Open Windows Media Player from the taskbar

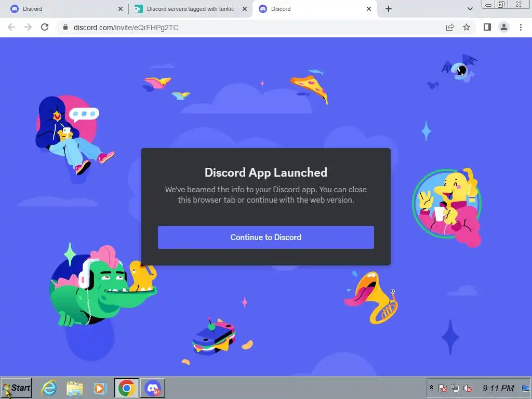click(x=100, y=388)
